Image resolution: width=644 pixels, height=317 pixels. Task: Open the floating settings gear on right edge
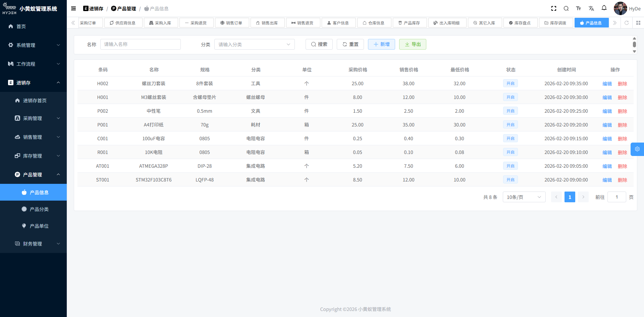point(637,149)
